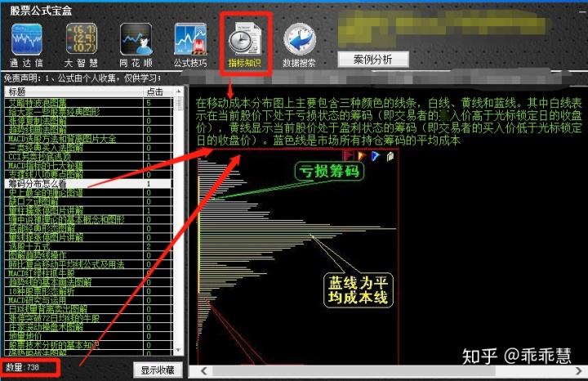This screenshot has width=588, height=381.
Task: Open the 量柱擒涨停图片讲解 entry
Action: [88, 211]
